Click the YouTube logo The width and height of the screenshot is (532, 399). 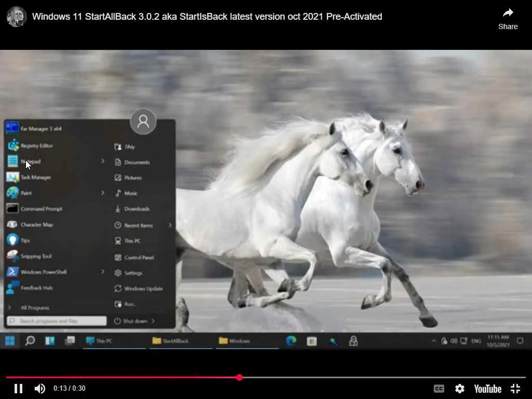tap(487, 389)
